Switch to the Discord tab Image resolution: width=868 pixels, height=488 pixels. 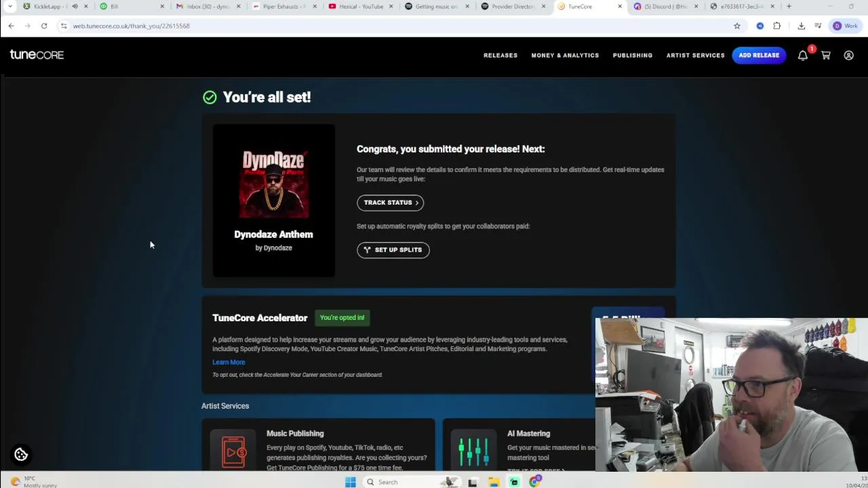[x=665, y=6]
